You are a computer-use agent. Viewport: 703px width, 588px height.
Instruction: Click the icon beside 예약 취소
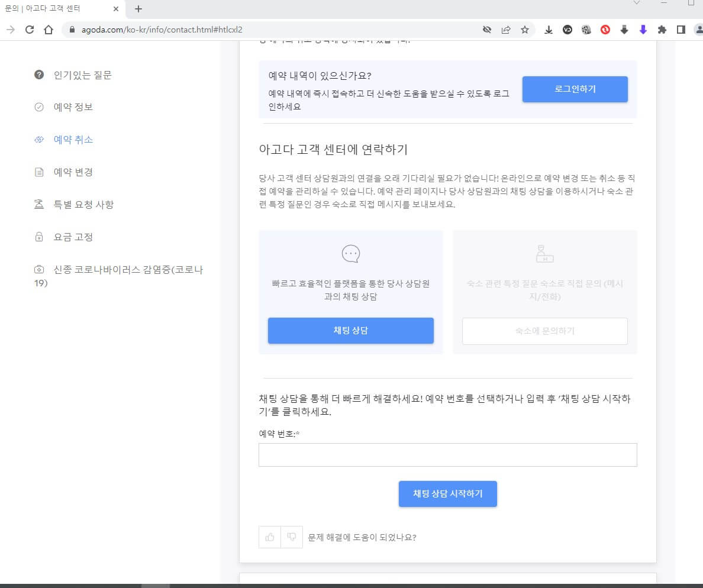click(x=39, y=140)
